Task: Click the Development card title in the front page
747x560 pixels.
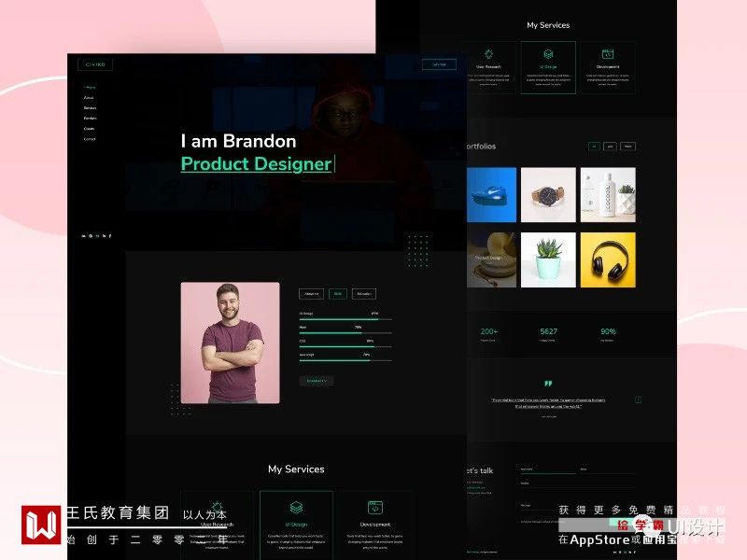Action: pos(375,525)
